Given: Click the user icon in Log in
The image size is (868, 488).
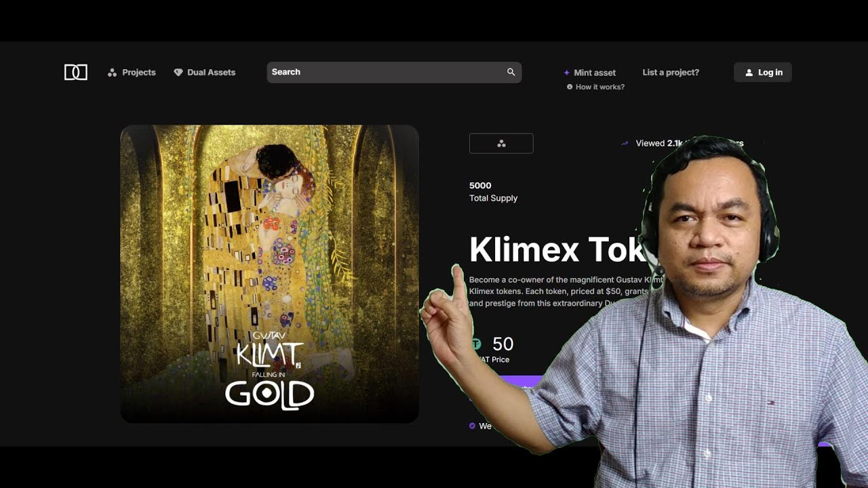Looking at the screenshot, I should (749, 73).
